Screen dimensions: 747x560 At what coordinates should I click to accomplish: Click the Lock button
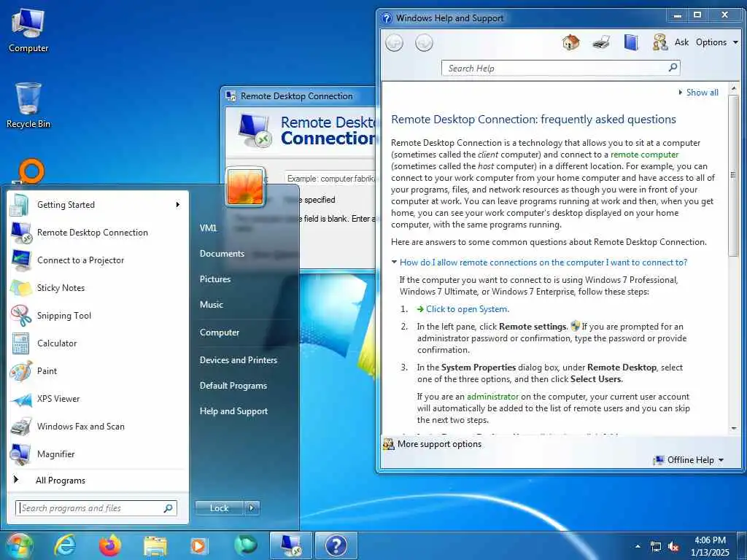(220, 508)
